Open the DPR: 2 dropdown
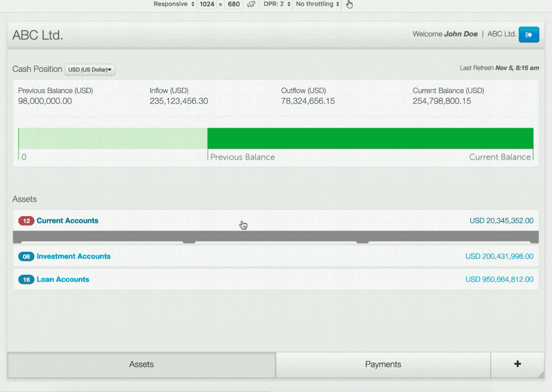This screenshot has height=392, width=552. [277, 5]
